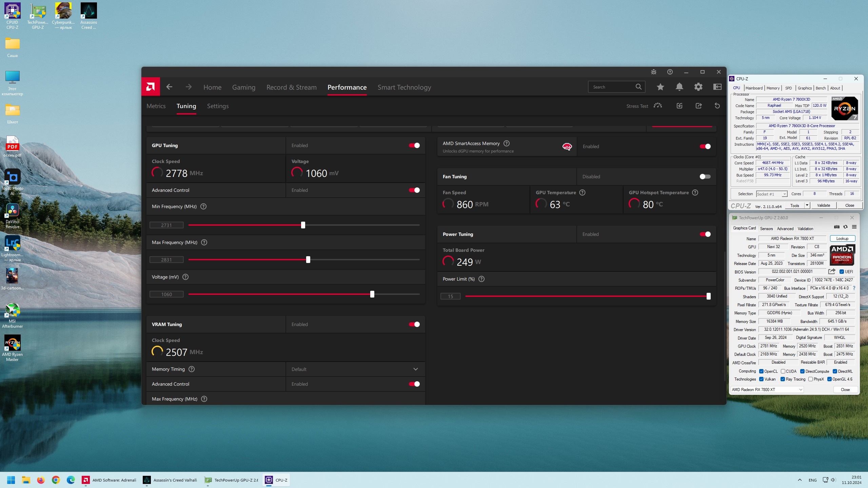868x488 pixels.
Task: Click Min Frequency slider handle
Action: tap(303, 225)
